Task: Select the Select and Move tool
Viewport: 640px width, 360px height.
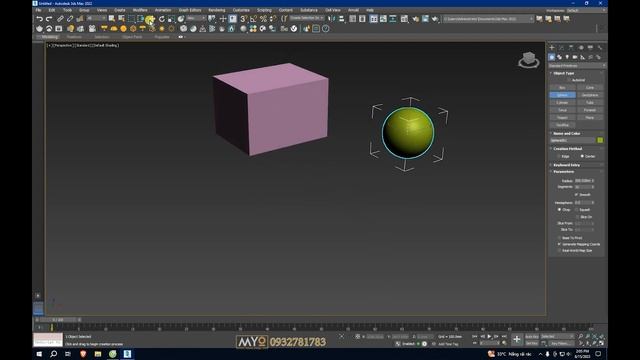Action: [150, 19]
